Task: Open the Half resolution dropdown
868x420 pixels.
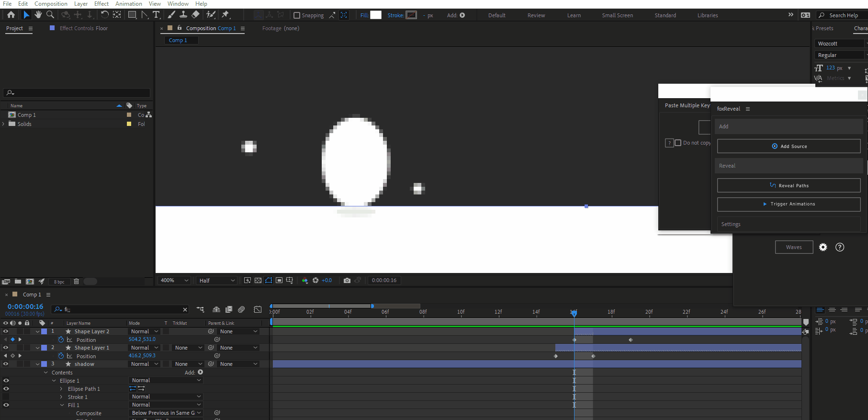Action: (x=217, y=281)
